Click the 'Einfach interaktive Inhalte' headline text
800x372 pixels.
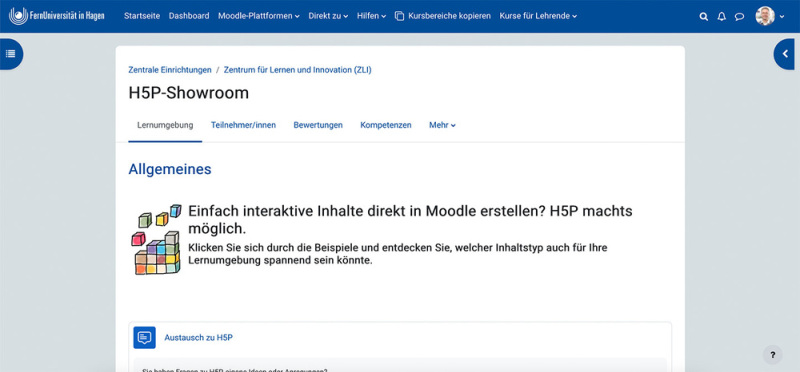point(410,219)
